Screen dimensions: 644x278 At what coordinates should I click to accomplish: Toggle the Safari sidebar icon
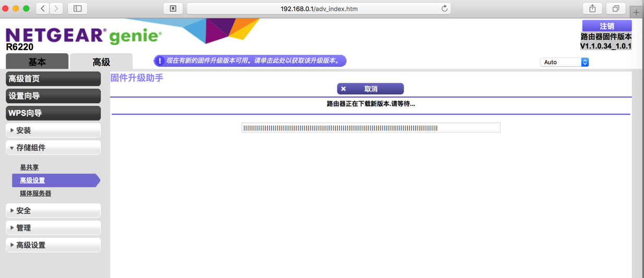pyautogui.click(x=77, y=8)
